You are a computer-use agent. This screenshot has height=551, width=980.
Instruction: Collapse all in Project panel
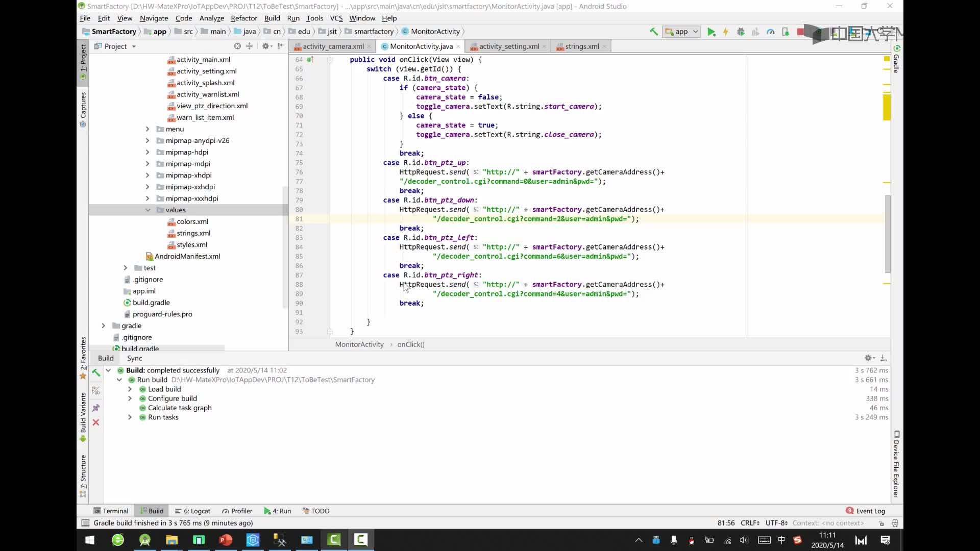coord(249,46)
